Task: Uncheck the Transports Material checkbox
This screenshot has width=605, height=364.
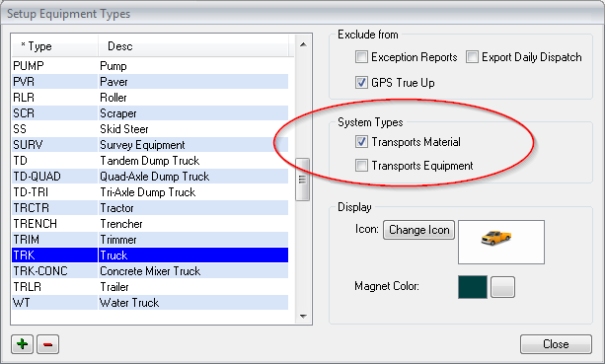Action: (x=361, y=142)
